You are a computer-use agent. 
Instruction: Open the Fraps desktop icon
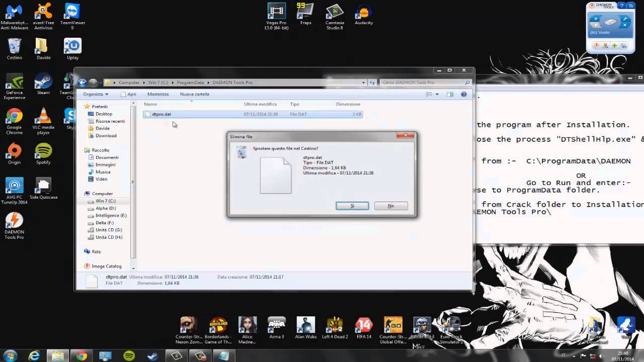305,14
